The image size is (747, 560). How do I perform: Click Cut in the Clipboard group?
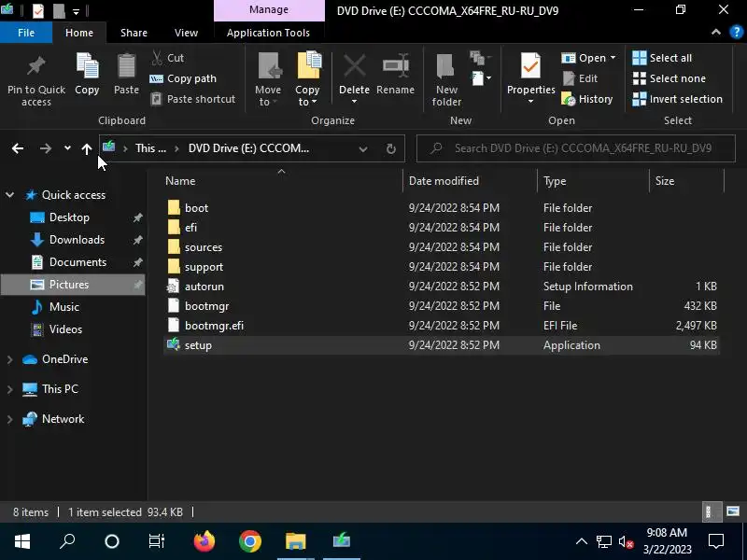[x=167, y=58]
